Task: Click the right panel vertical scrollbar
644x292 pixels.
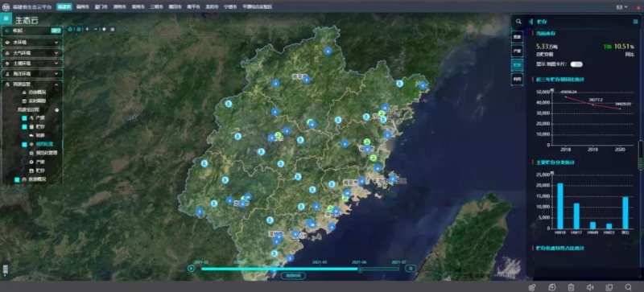Action: pyautogui.click(x=641, y=155)
